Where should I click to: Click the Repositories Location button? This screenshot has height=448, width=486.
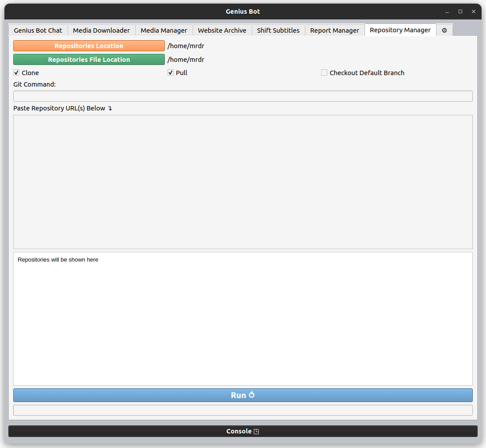pos(88,46)
